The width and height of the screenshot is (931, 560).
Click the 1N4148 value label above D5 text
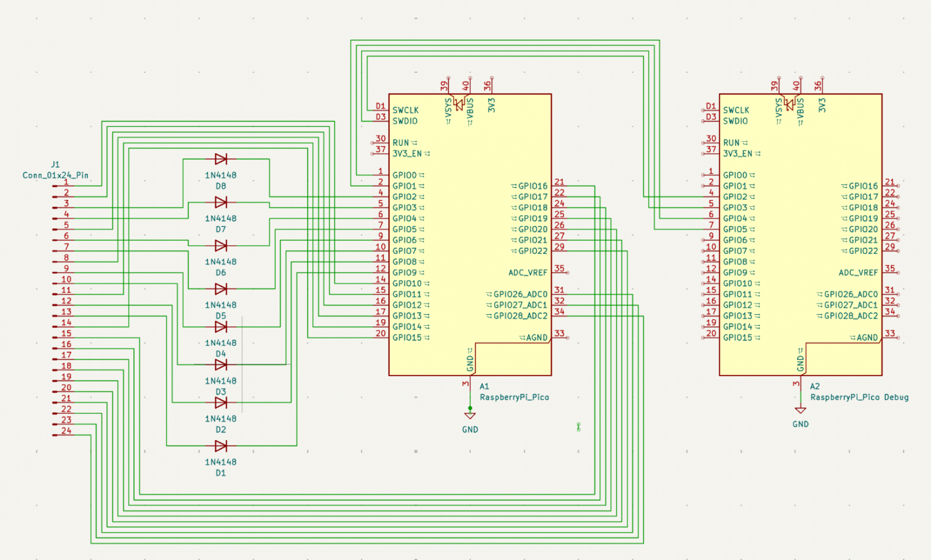(221, 305)
